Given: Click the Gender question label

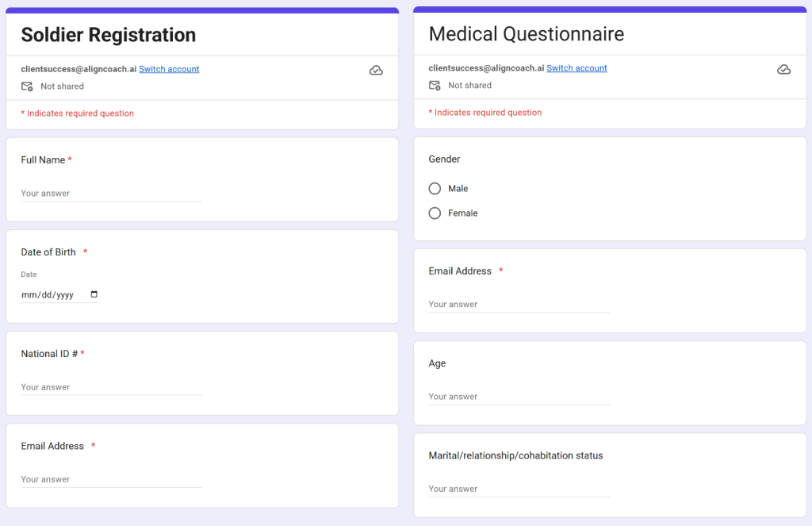Looking at the screenshot, I should click(444, 159).
